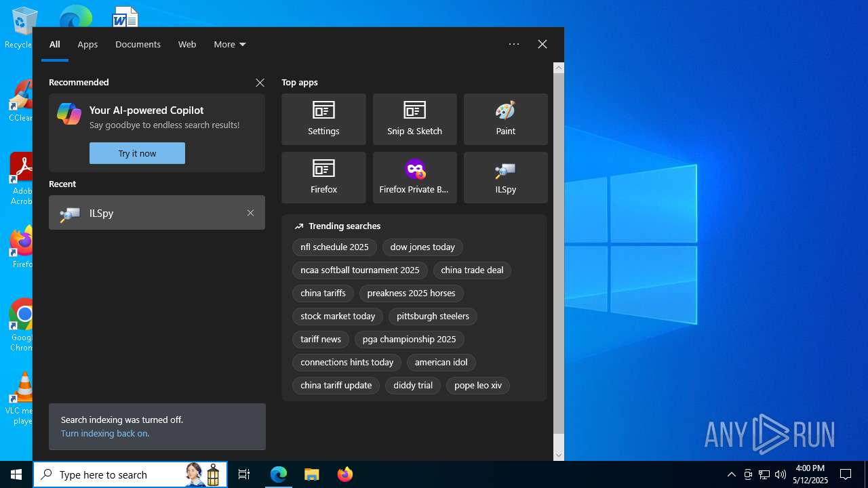This screenshot has width=868, height=488.
Task: Close the search panel
Action: click(x=542, y=44)
